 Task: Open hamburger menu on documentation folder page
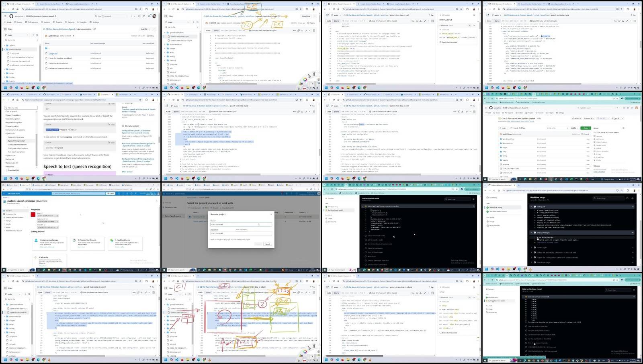[6, 16]
